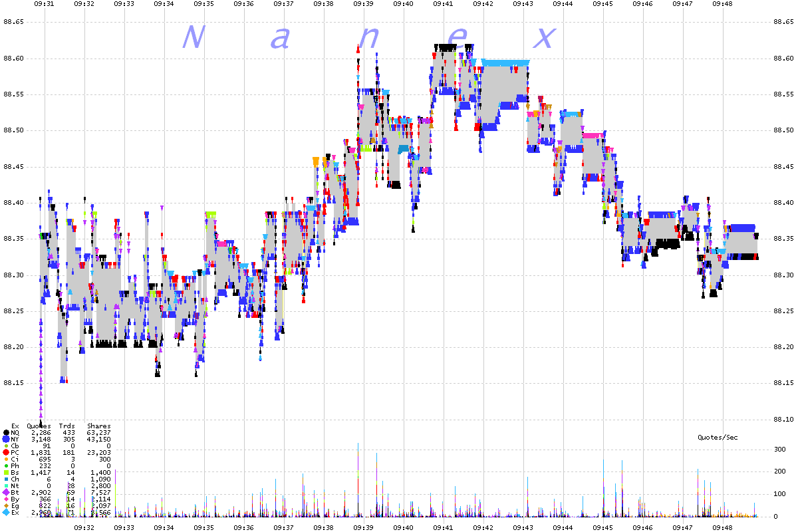Select PC trades count '181'

pyautogui.click(x=68, y=452)
